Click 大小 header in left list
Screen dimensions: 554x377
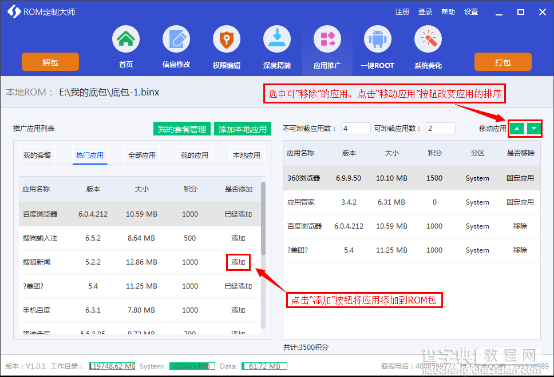click(x=142, y=189)
